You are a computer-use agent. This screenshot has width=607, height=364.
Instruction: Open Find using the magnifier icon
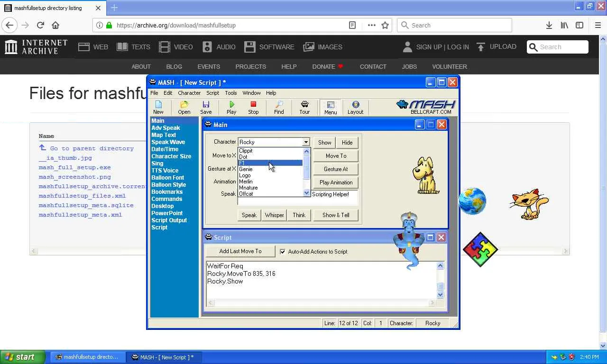(279, 108)
